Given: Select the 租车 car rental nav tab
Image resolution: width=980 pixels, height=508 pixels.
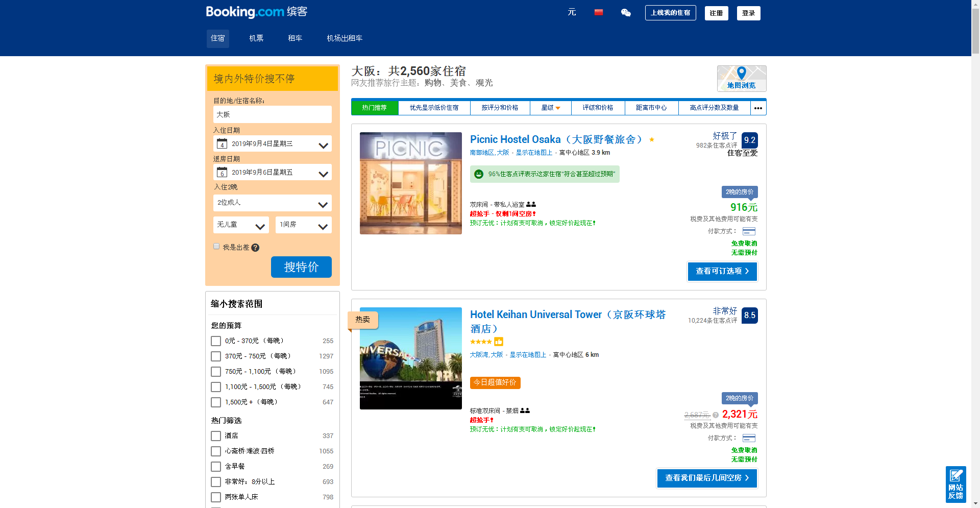Looking at the screenshot, I should click(x=295, y=38).
